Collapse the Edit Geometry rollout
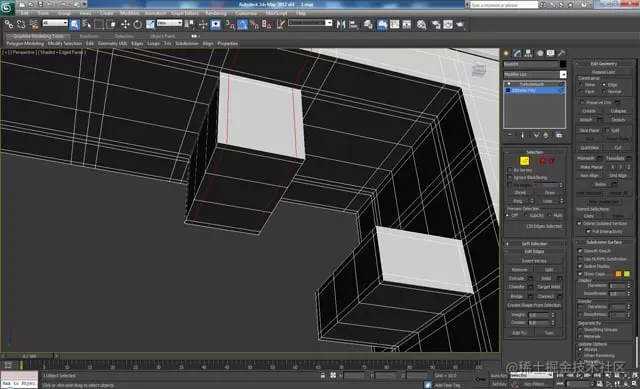The image size is (640, 389). point(604,64)
